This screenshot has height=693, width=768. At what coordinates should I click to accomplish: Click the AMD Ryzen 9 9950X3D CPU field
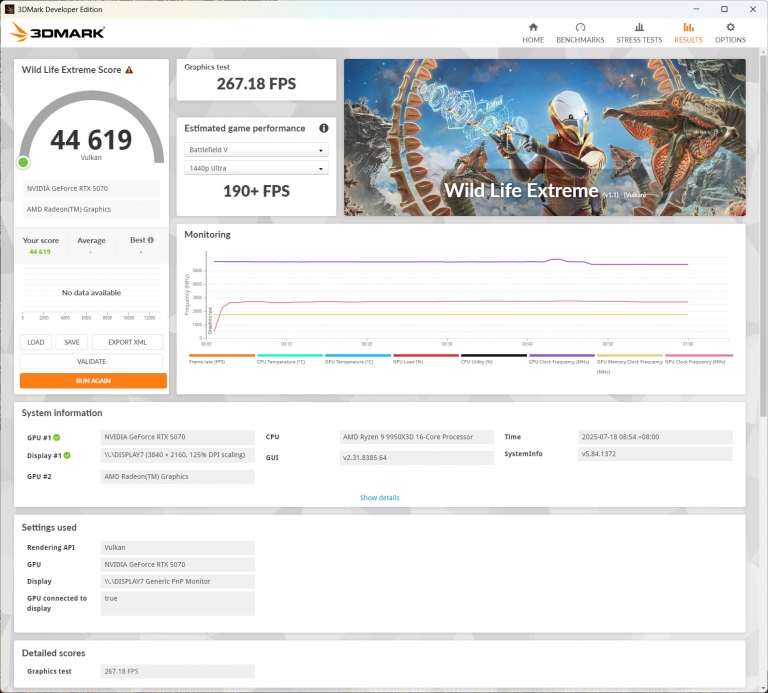click(417, 437)
